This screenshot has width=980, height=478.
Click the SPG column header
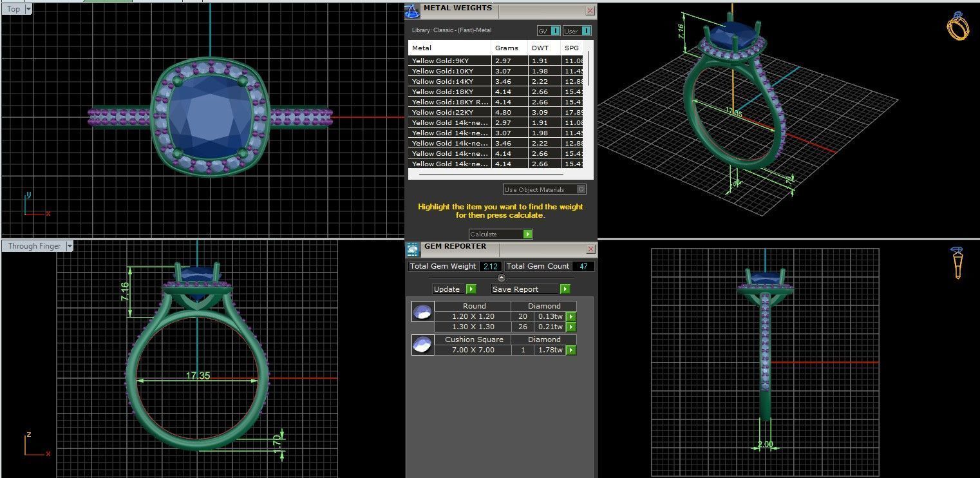tap(573, 48)
